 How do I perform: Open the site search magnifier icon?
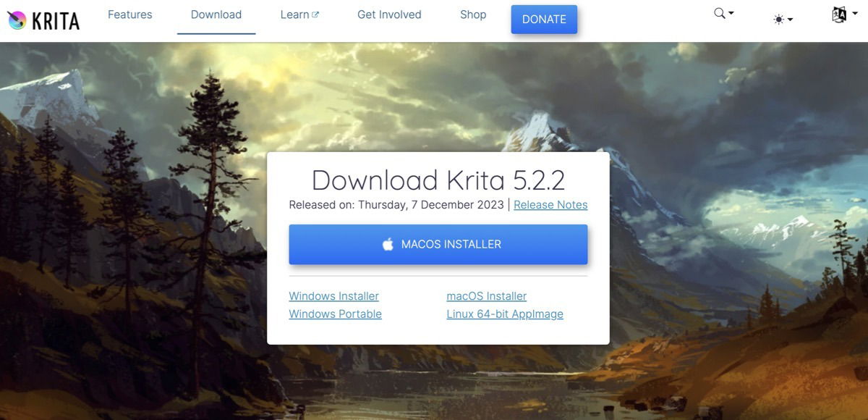pos(718,12)
